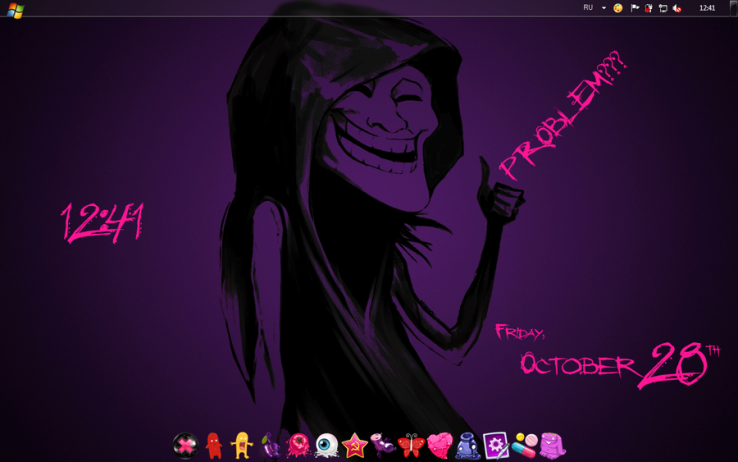This screenshot has width=738, height=462.
Task: Click the Show Desktop strip
Action: coord(733,8)
